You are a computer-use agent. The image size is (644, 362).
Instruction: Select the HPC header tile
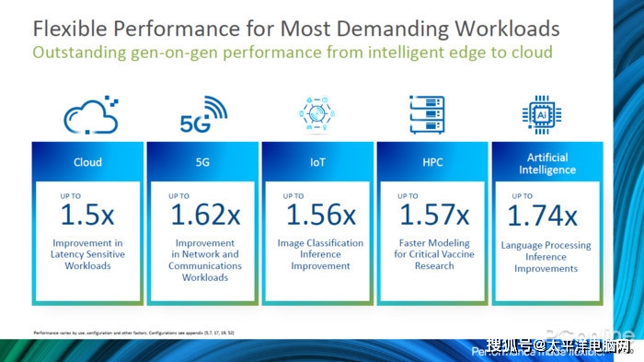tap(432, 162)
